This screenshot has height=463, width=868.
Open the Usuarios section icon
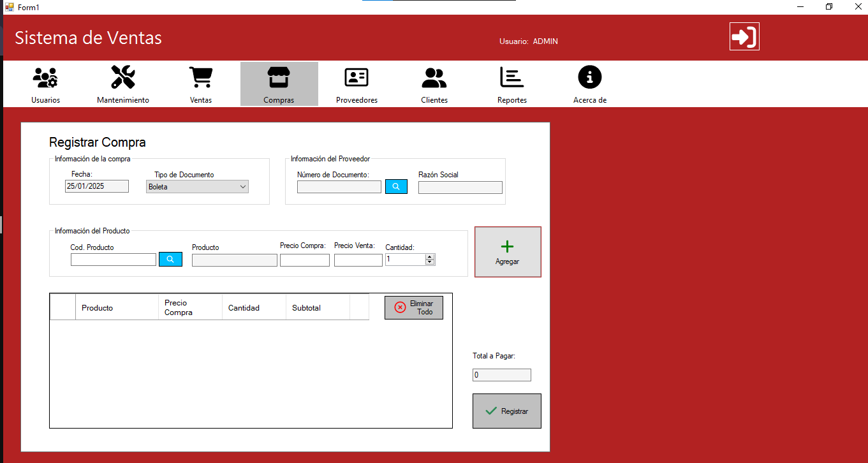45,78
